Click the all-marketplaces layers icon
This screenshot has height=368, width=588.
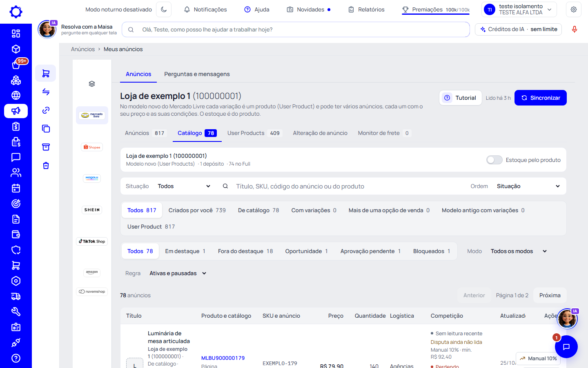(x=92, y=84)
